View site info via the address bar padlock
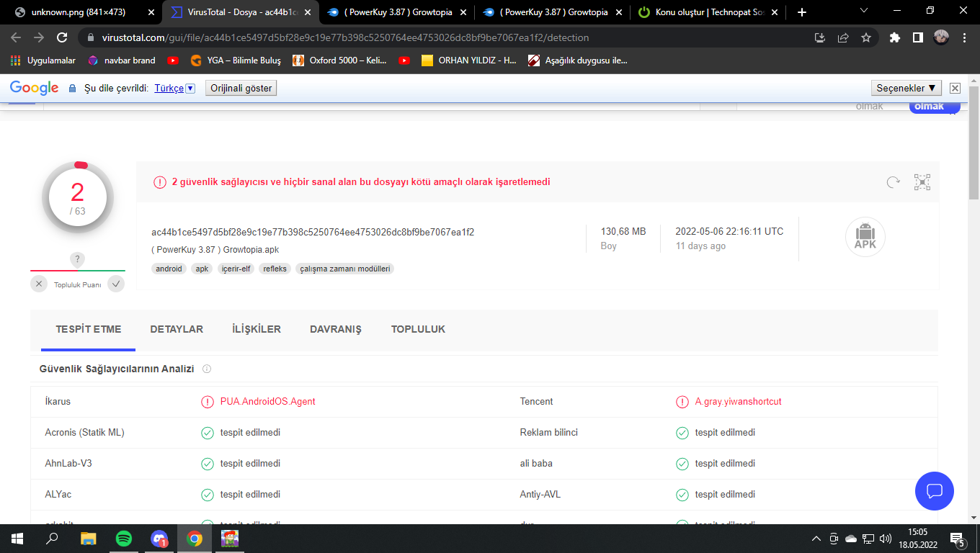Image resolution: width=980 pixels, height=553 pixels. 91,37
